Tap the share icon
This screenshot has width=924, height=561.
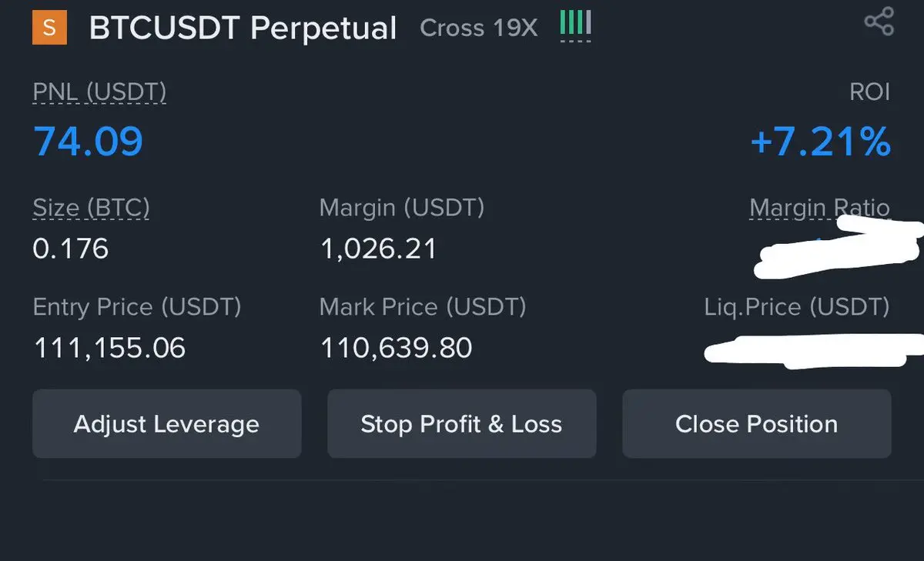[879, 22]
